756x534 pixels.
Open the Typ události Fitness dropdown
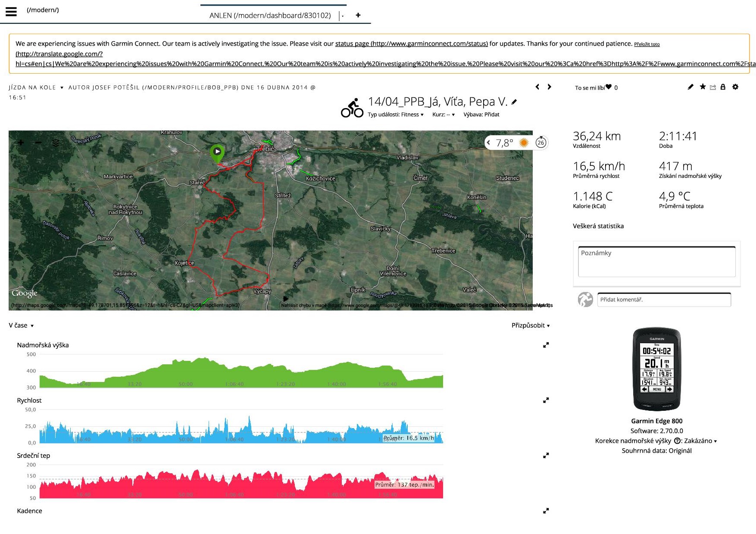tap(395, 115)
